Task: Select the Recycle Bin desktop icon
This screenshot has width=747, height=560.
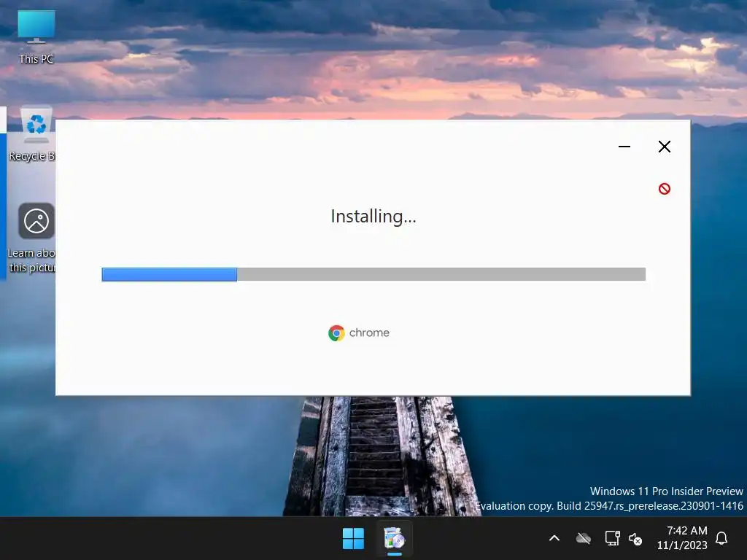Action: 32,134
